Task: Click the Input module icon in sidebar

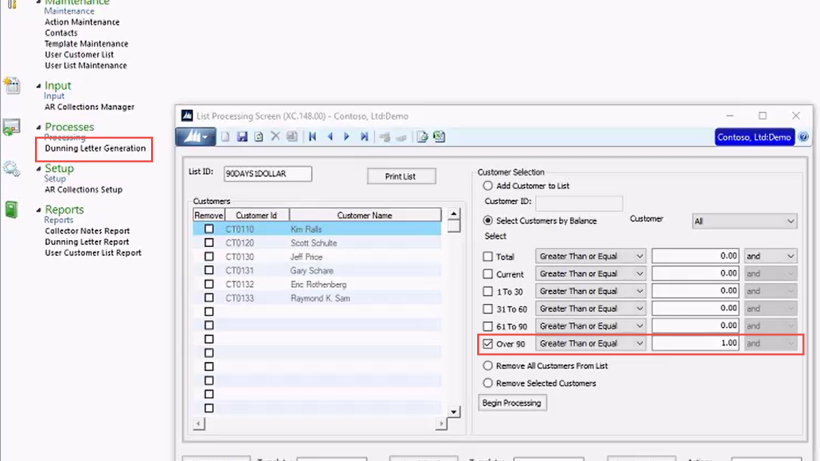Action: click(x=12, y=85)
